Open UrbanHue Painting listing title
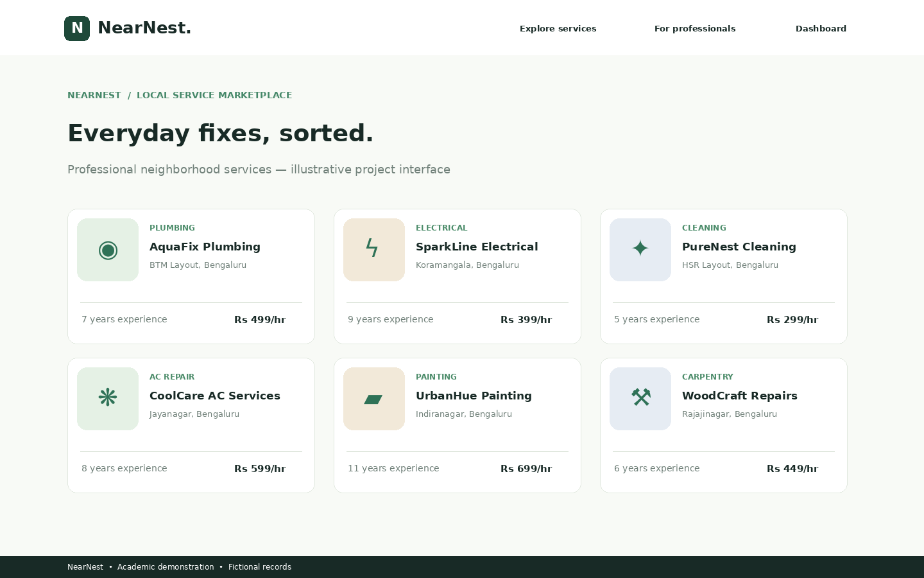The height and width of the screenshot is (578, 924). 474,396
